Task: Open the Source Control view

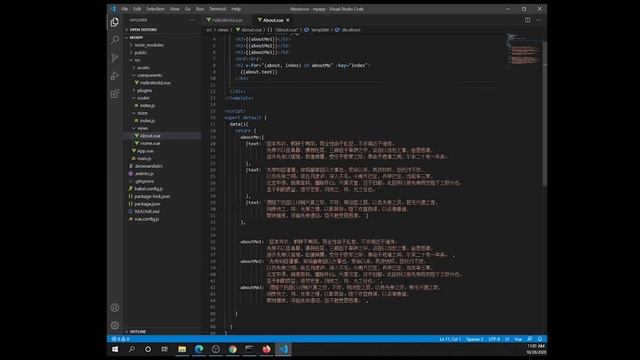Action: pyautogui.click(x=115, y=58)
